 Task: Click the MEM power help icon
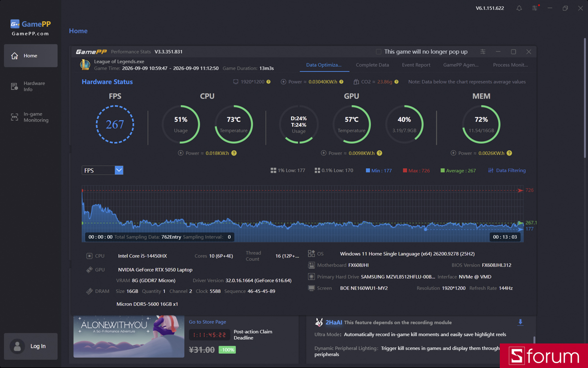[x=509, y=153]
